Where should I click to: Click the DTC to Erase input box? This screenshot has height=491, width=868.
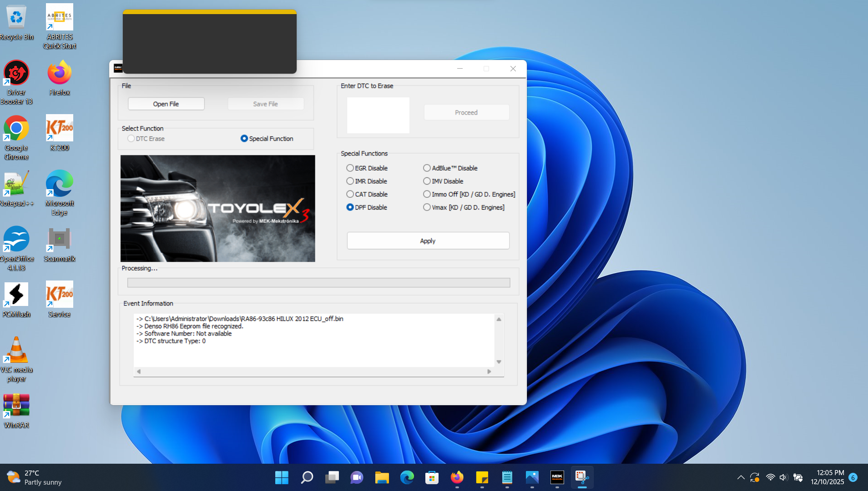378,115
